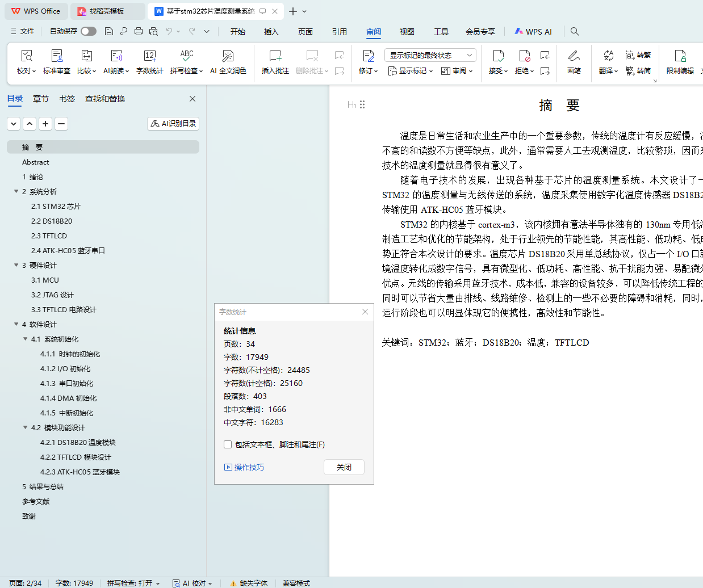
Task: Select 3.3 TFTLCD 电路设计 in outline
Action: tap(64, 310)
